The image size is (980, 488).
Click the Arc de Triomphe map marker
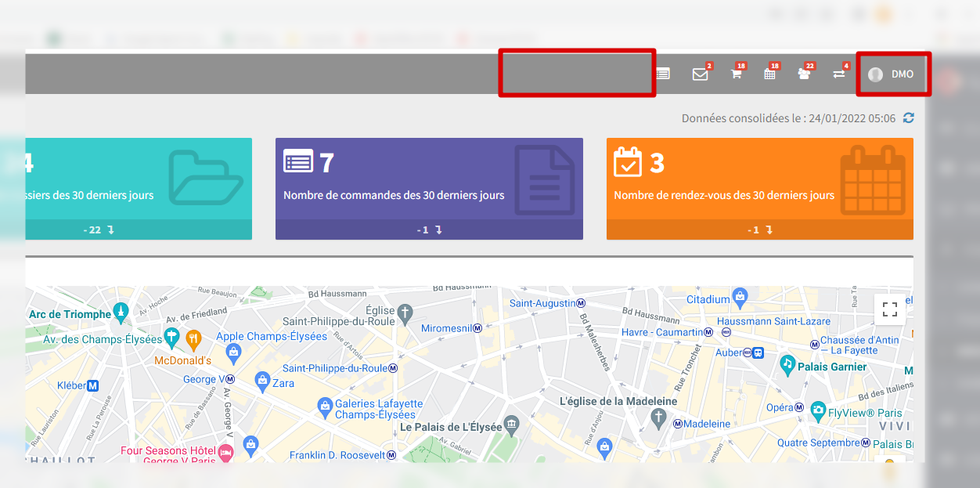click(120, 313)
